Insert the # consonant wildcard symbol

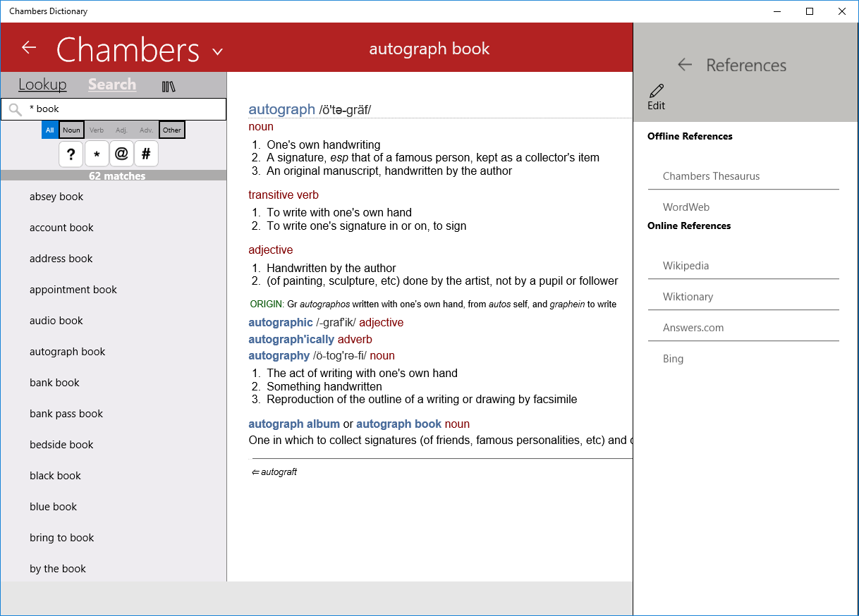[146, 154]
